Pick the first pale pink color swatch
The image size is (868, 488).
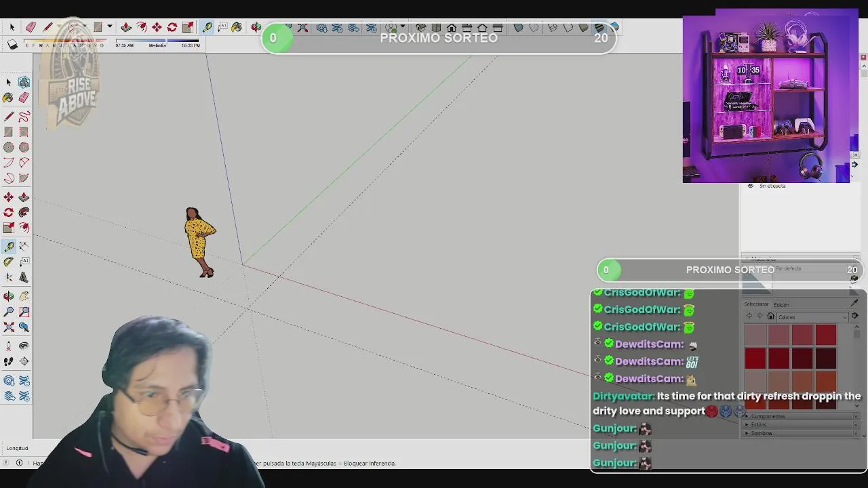[x=755, y=335]
